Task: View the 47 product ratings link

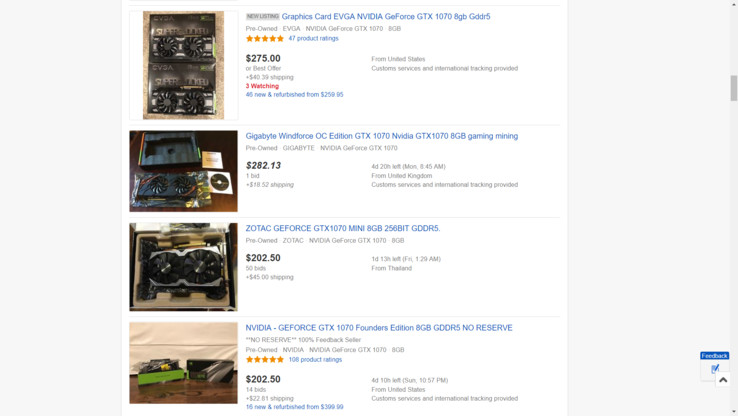Action: tap(313, 39)
